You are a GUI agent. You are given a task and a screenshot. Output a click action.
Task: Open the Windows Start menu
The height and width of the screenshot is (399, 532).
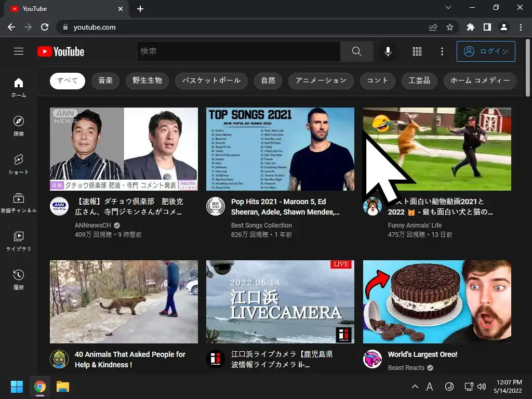[x=17, y=387]
